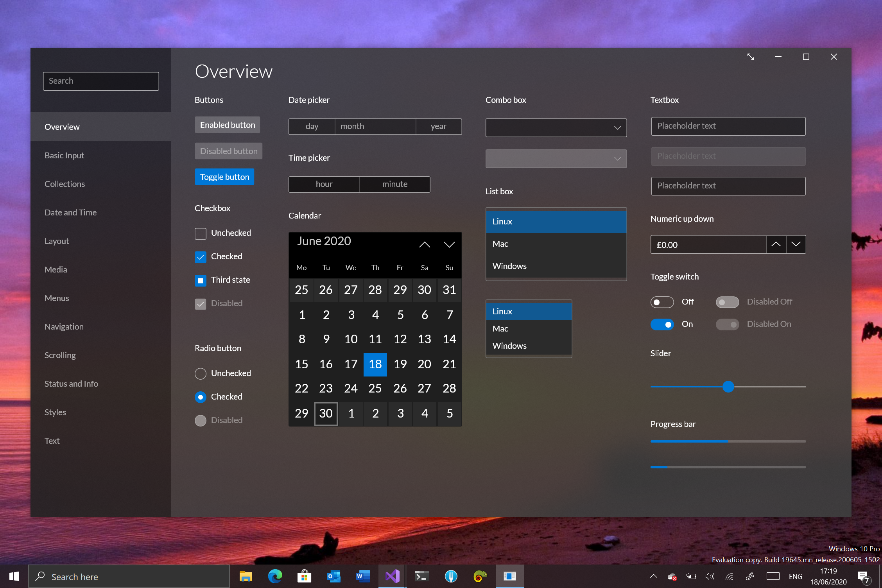Viewport: 882px width, 588px height.
Task: Select the Unchecked radio button
Action: click(199, 372)
